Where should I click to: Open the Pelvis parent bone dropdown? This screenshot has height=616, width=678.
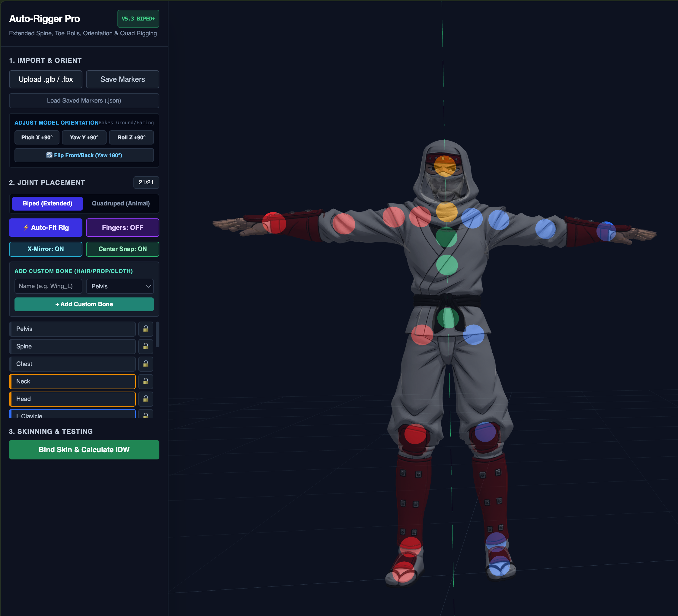tap(120, 286)
